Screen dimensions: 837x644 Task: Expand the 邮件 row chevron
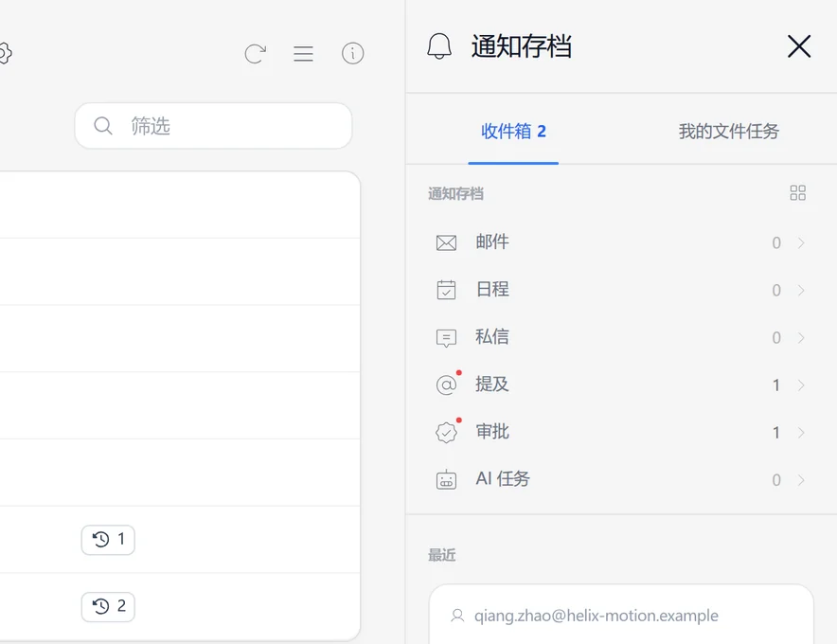click(801, 243)
